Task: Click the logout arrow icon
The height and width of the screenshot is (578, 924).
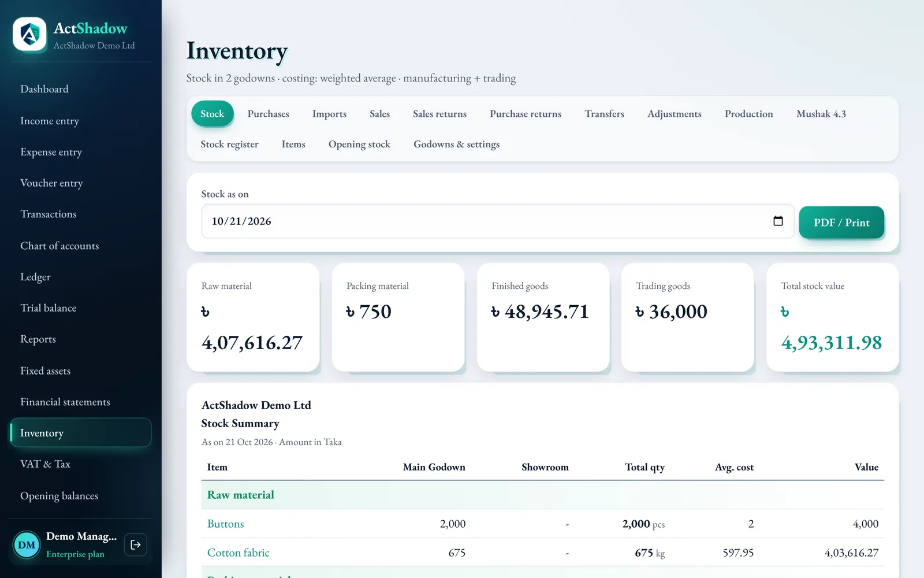Action: (136, 544)
